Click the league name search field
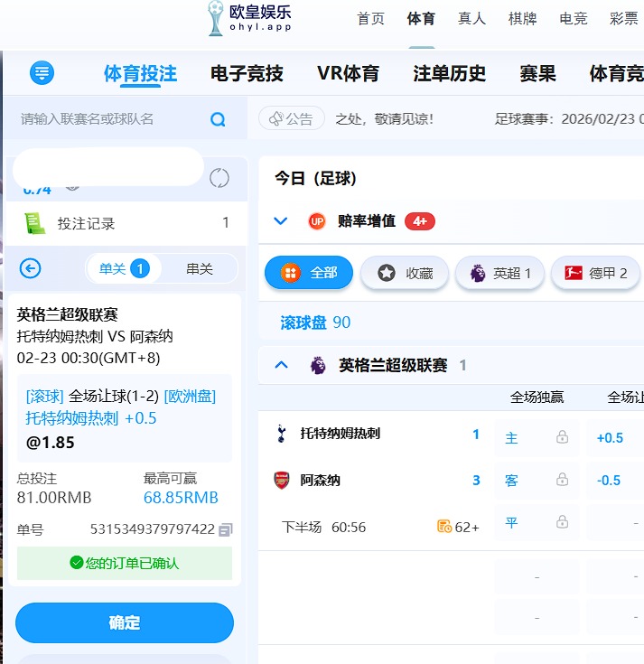 point(108,119)
